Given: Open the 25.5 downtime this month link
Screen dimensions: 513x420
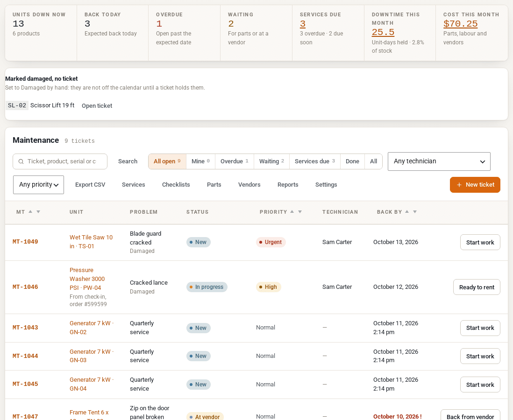Looking at the screenshot, I should pos(383,32).
